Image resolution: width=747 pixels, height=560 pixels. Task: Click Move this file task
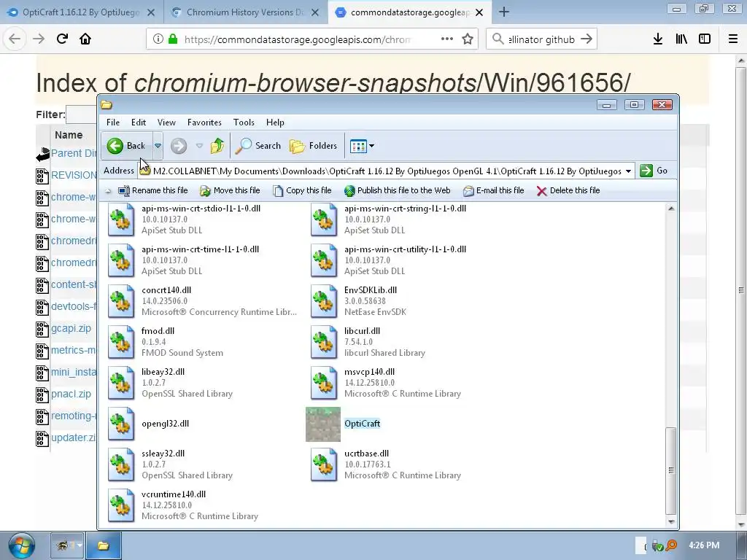230,190
